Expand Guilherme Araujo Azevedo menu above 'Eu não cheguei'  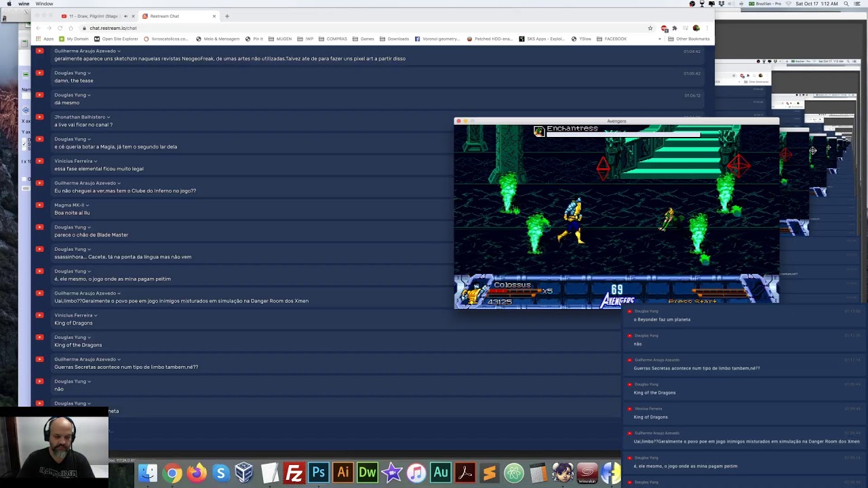[x=119, y=183]
